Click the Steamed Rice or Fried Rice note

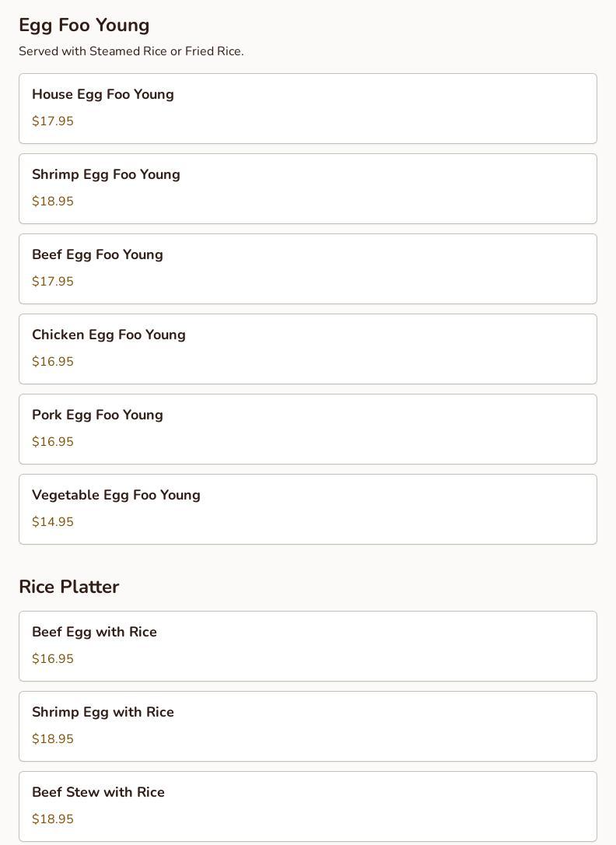point(131,51)
